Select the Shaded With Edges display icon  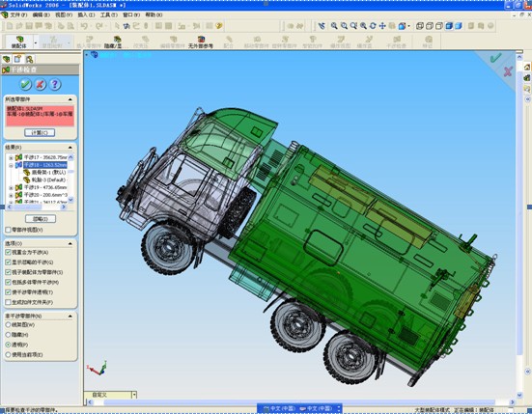pos(449,26)
